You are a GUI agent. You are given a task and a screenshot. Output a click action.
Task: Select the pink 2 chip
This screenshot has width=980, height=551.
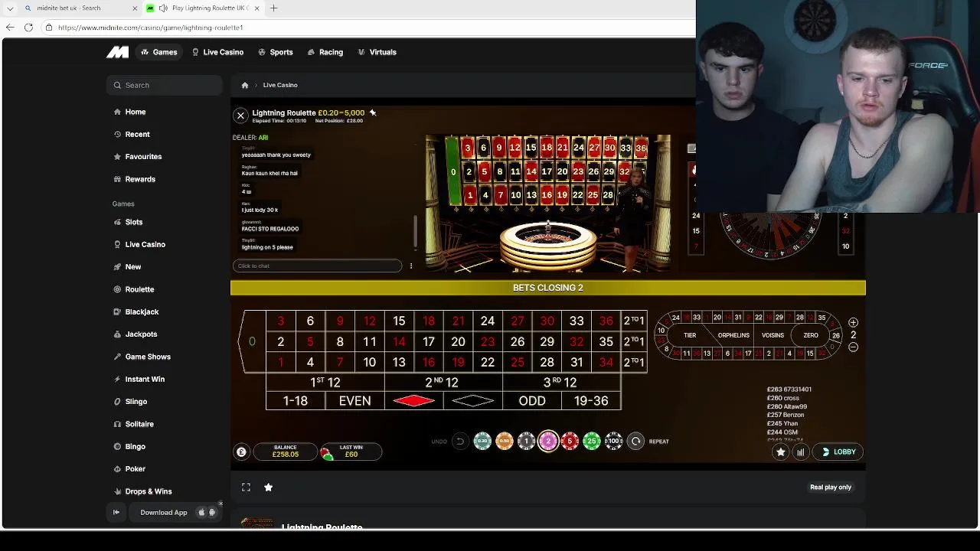pyautogui.click(x=548, y=441)
